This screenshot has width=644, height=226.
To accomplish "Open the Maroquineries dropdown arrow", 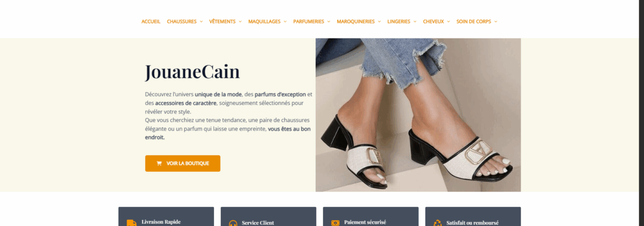I will tap(379, 22).
